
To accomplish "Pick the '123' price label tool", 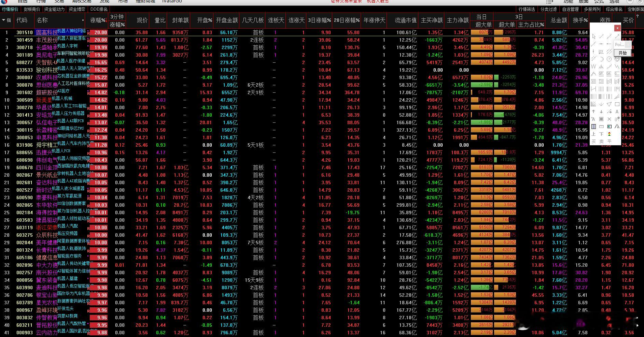I will click(x=601, y=51).
